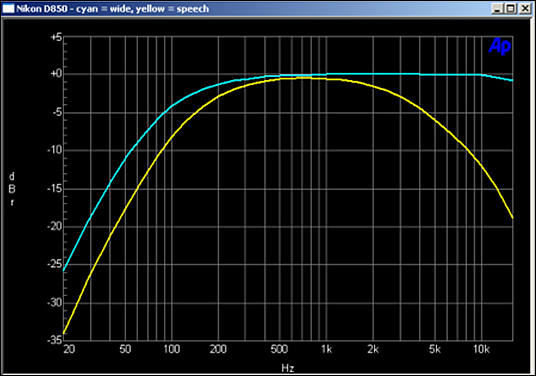Image resolution: width=536 pixels, height=376 pixels.
Task: Click the 5k frequency axis label
Action: (435, 349)
